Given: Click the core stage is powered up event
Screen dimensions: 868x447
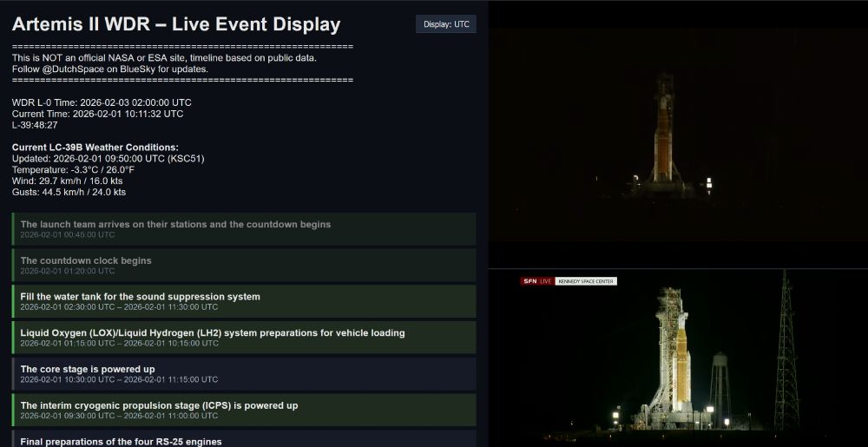Looking at the screenshot, I should pos(244,374).
